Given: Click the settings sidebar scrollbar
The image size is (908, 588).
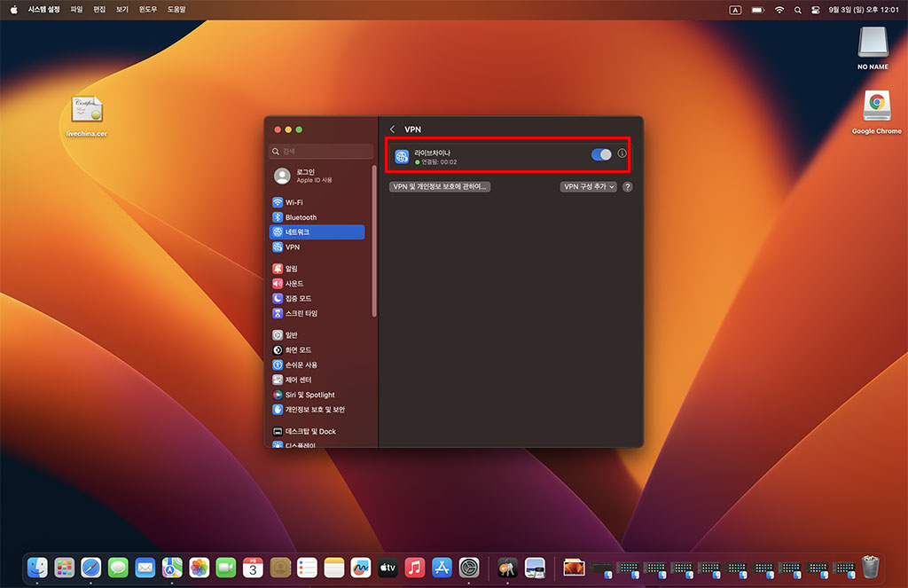Looking at the screenshot, I should 374,241.
